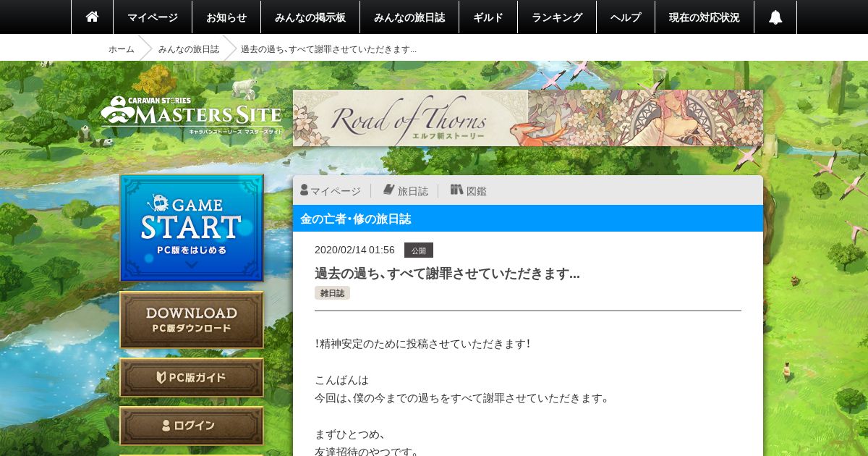
Task: Open ギルド menu item
Action: click(488, 17)
